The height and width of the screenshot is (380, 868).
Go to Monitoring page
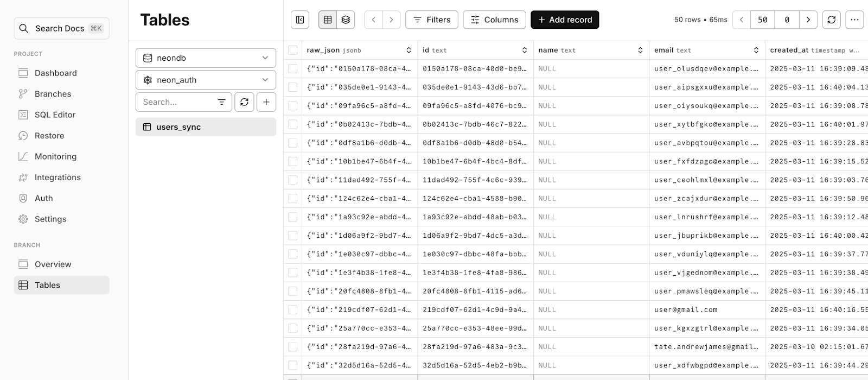55,156
